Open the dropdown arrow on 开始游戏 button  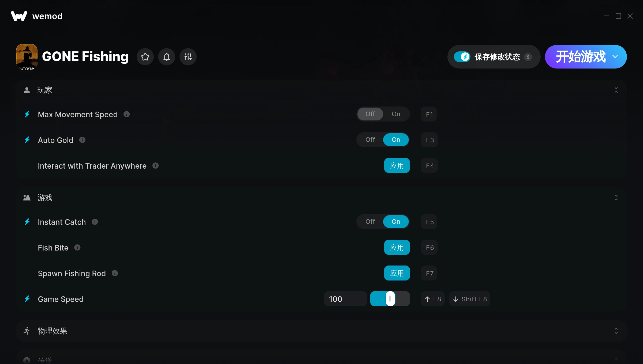[x=615, y=57]
